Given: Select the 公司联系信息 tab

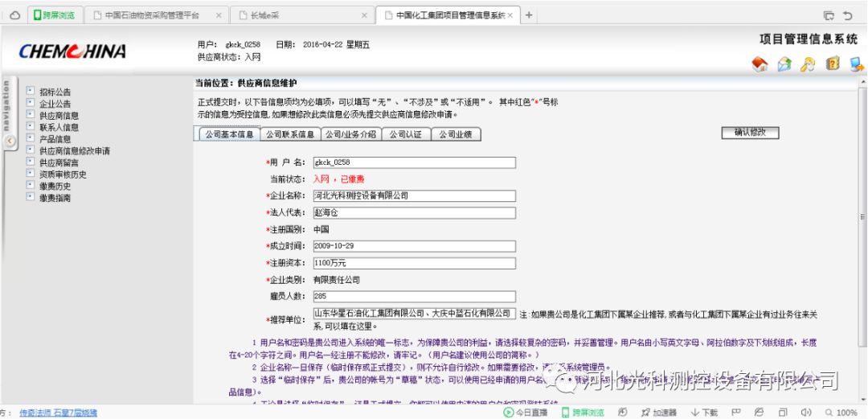Looking at the screenshot, I should (x=290, y=134).
